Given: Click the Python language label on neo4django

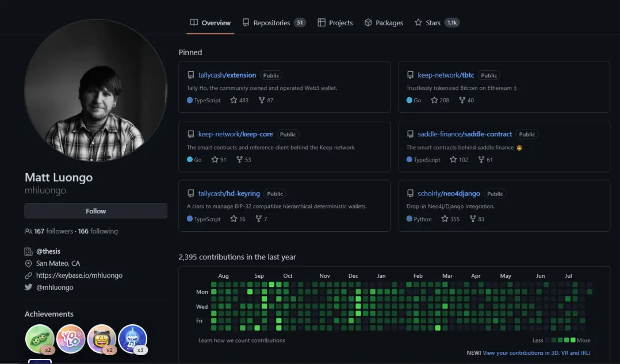Looking at the screenshot, I should point(422,219).
